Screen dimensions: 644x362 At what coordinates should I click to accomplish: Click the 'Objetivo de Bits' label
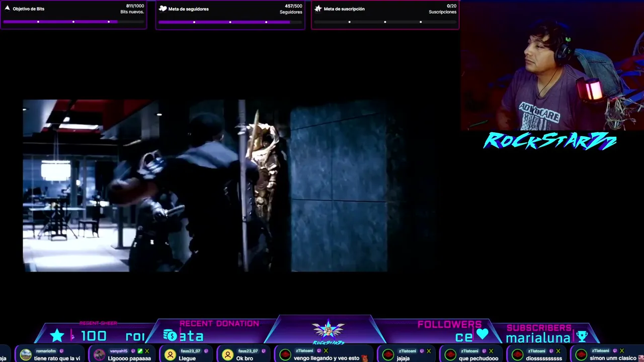coord(29,9)
